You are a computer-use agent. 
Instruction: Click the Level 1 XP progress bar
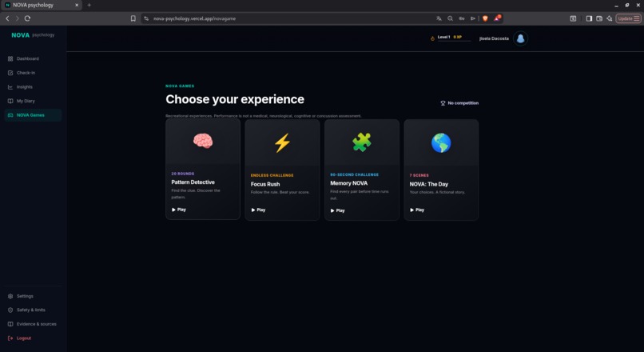(x=455, y=41)
